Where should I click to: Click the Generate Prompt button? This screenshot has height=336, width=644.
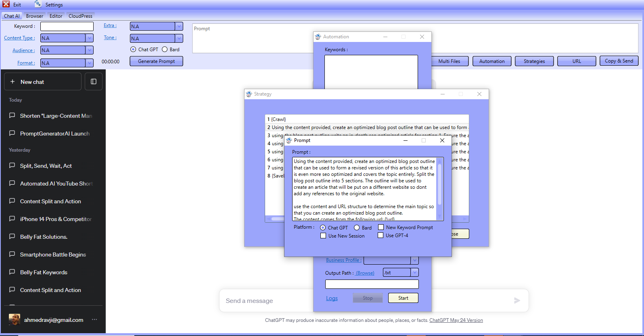click(156, 61)
